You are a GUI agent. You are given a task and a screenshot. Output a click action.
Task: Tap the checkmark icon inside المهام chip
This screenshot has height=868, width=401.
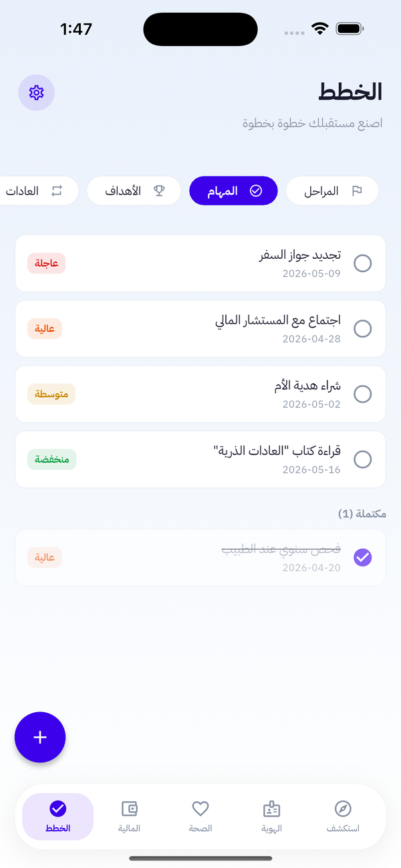256,191
